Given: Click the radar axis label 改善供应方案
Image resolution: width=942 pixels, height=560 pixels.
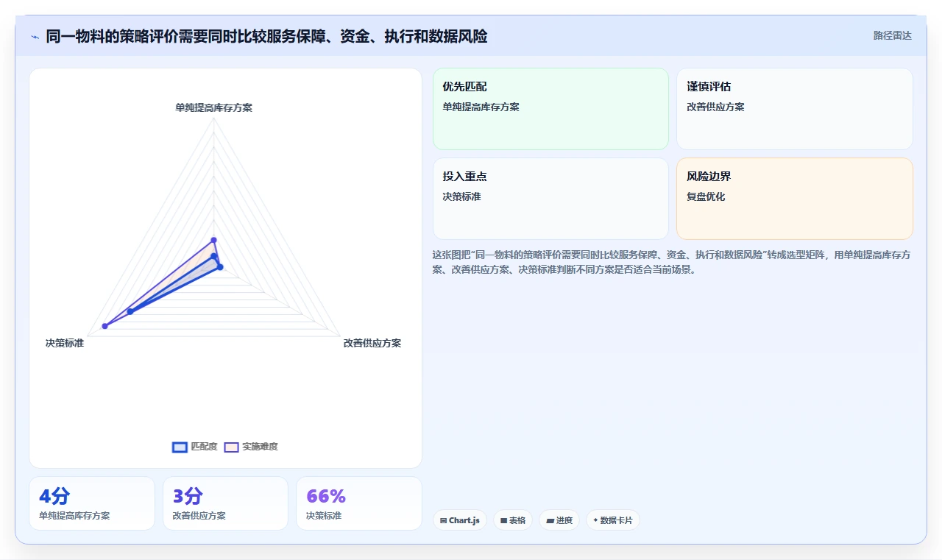Looking at the screenshot, I should [372, 343].
